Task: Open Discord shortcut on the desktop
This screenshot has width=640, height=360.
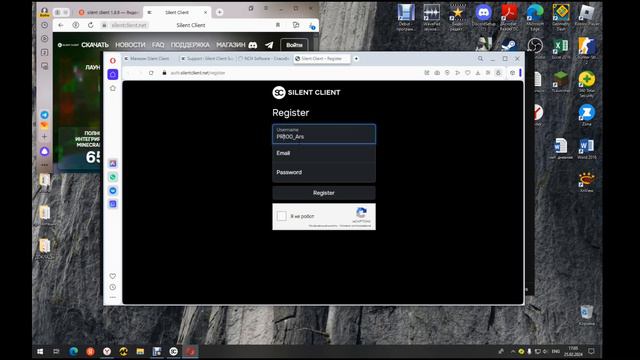Action: (484, 17)
